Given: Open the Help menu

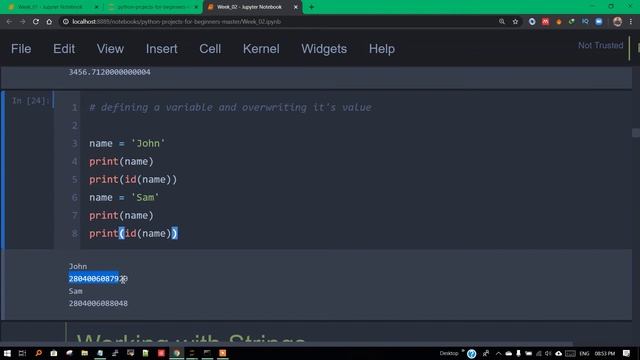Looking at the screenshot, I should coord(382,49).
